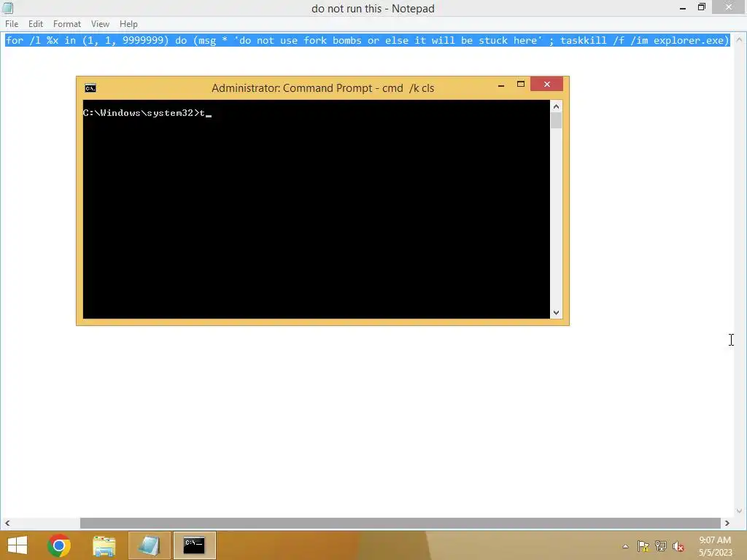The height and width of the screenshot is (560, 747).
Task: Show hidden system tray icons
Action: point(625,546)
